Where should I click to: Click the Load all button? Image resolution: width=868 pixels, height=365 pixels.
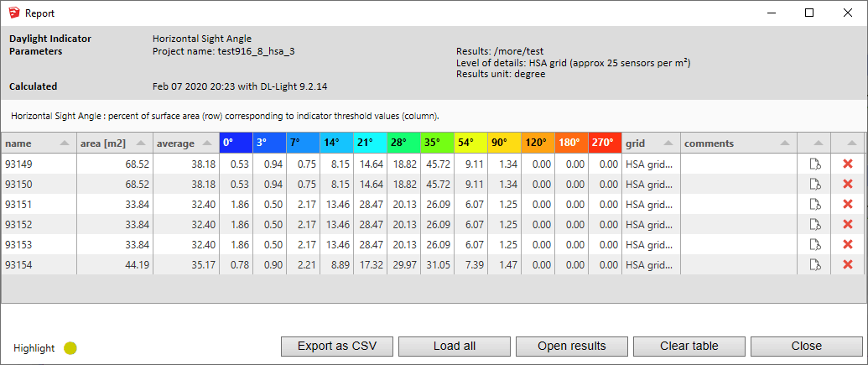coord(455,347)
